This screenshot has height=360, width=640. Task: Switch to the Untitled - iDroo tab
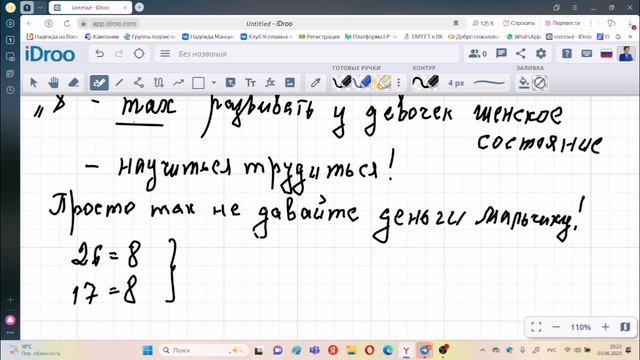pos(90,7)
